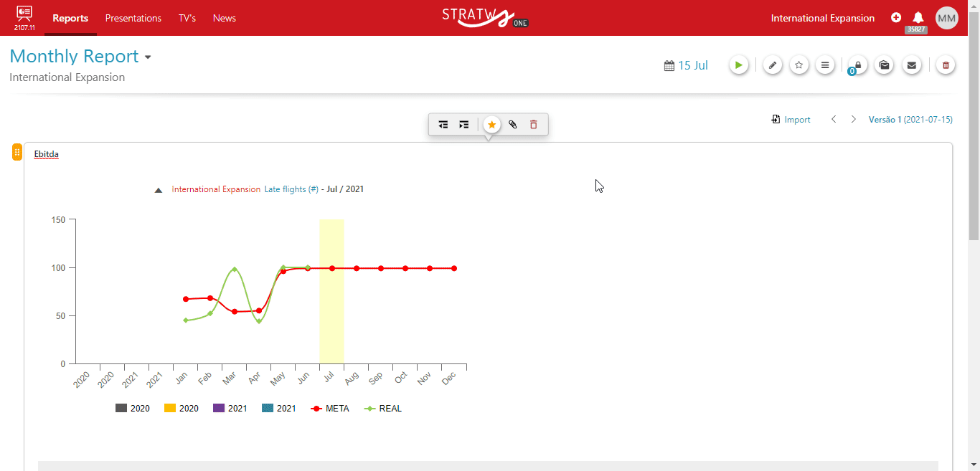Toggle the teal 2021 legend series
980x471 pixels.
[x=279, y=409]
